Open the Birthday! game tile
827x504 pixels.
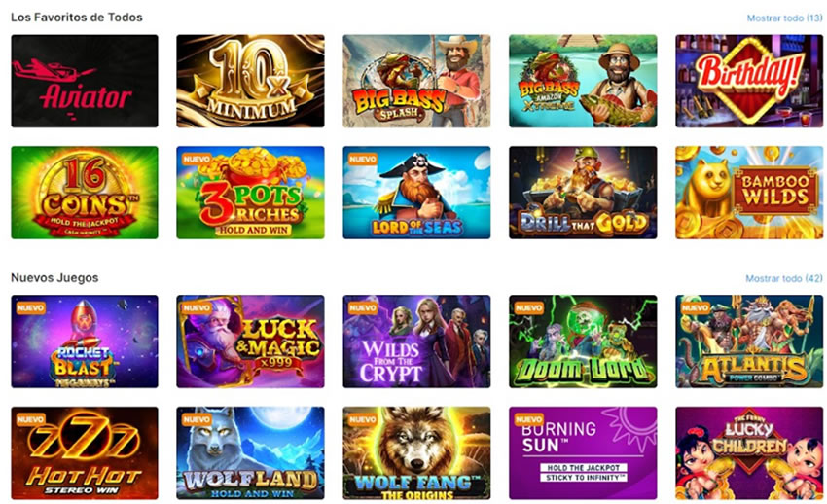click(749, 81)
